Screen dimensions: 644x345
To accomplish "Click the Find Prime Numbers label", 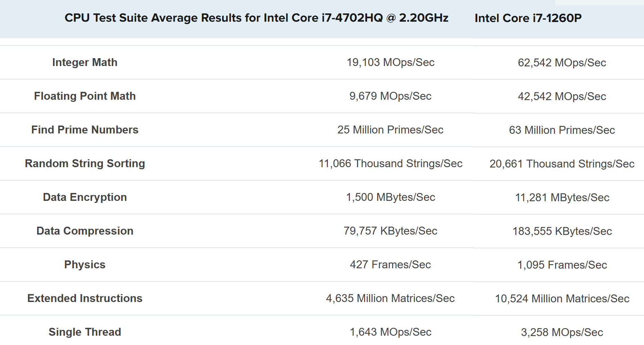I will (x=85, y=130).
